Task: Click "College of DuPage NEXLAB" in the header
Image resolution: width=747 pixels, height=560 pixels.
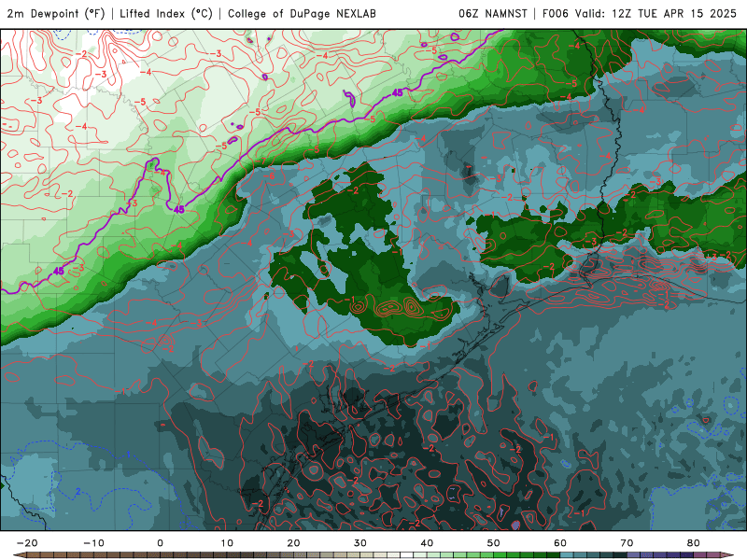Action: click(x=302, y=13)
